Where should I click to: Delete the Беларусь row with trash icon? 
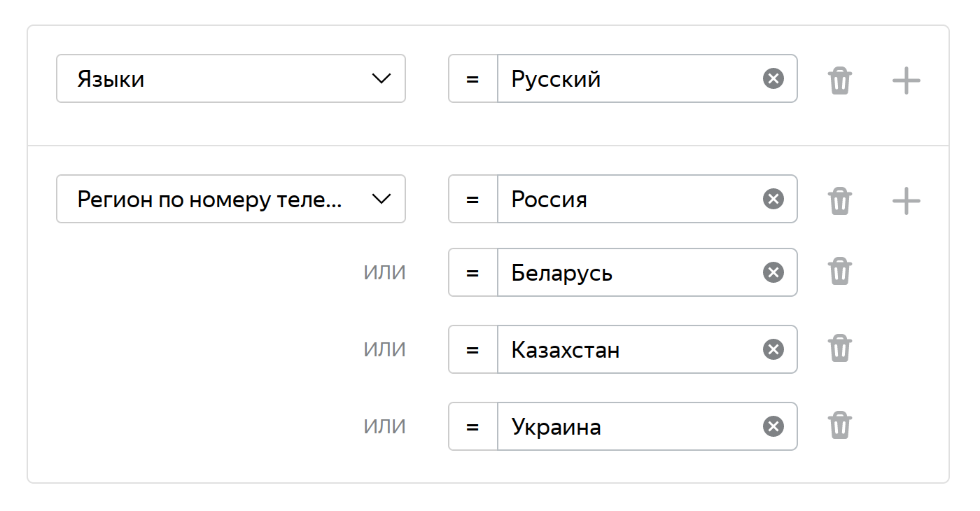tap(839, 271)
